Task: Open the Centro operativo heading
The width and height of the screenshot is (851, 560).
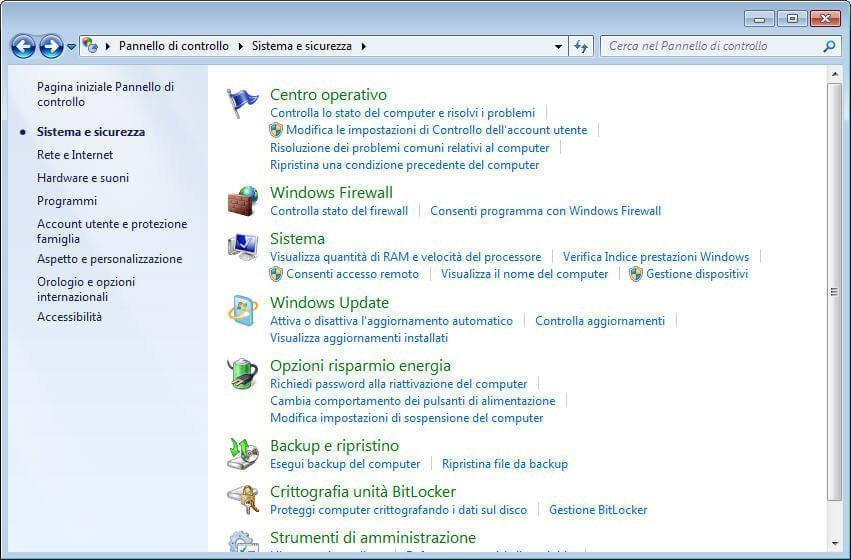Action: (x=328, y=94)
